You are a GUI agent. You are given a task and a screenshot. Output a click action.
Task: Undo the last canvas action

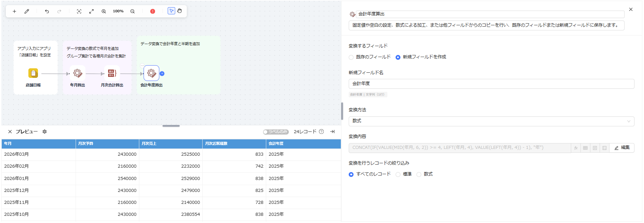[47, 11]
